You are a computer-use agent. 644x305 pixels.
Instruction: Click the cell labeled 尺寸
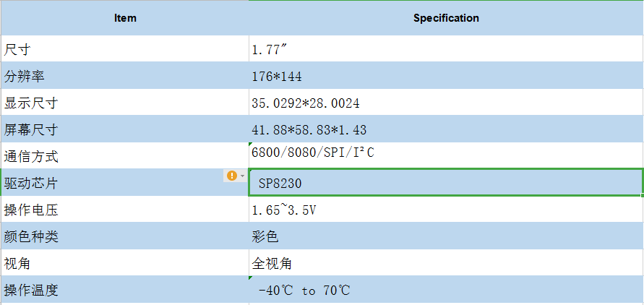point(125,50)
